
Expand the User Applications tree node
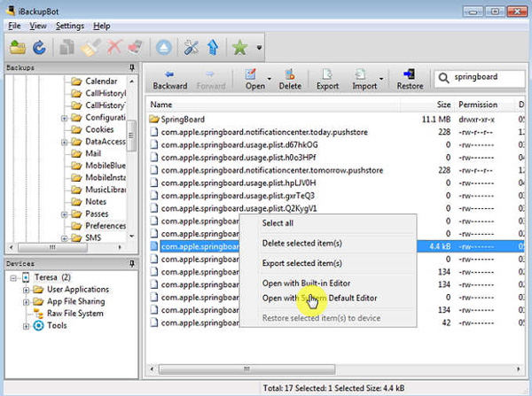click(27, 289)
